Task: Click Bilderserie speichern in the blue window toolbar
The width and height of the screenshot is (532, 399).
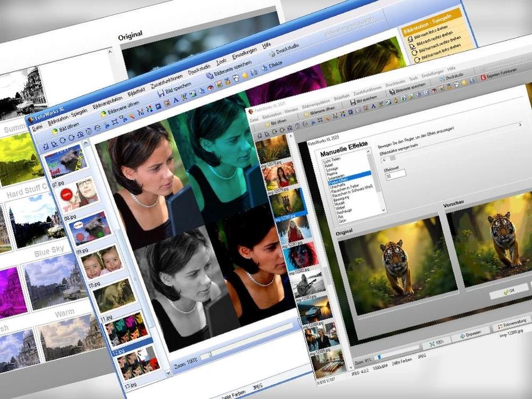Action: click(x=210, y=75)
